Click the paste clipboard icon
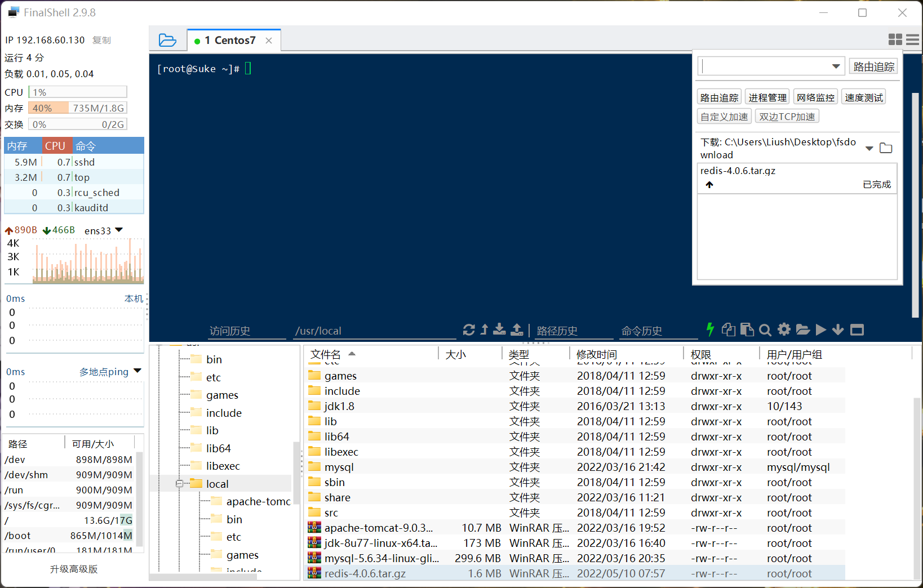The width and height of the screenshot is (923, 588). point(747,329)
